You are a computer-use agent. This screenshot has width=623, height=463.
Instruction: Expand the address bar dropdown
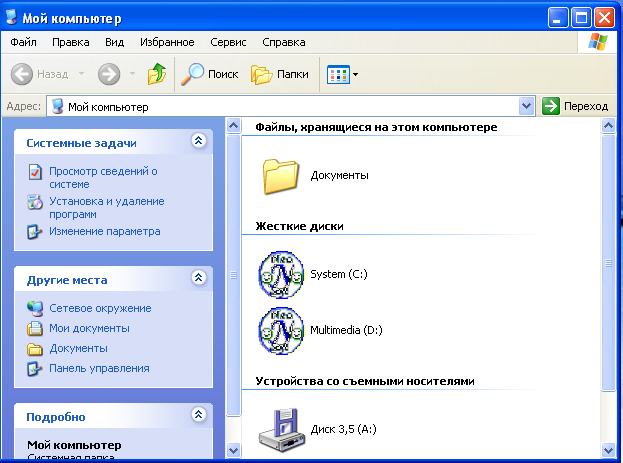[x=526, y=106]
